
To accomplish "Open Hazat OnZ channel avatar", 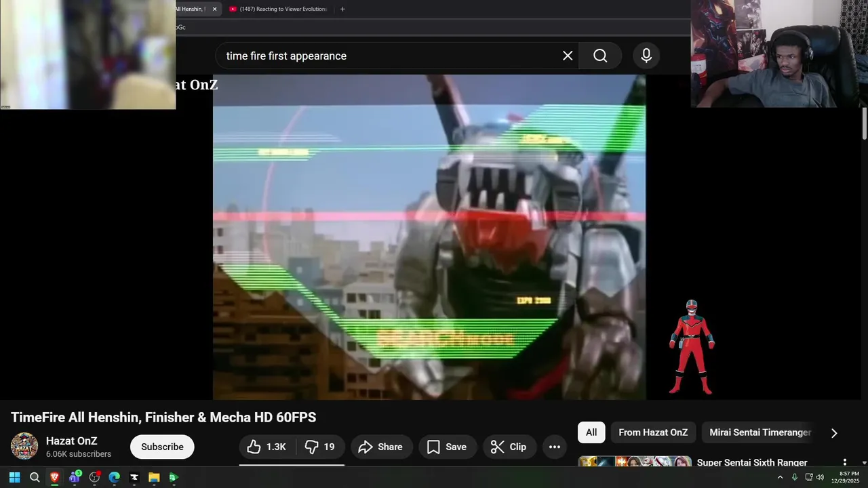I will (x=24, y=447).
